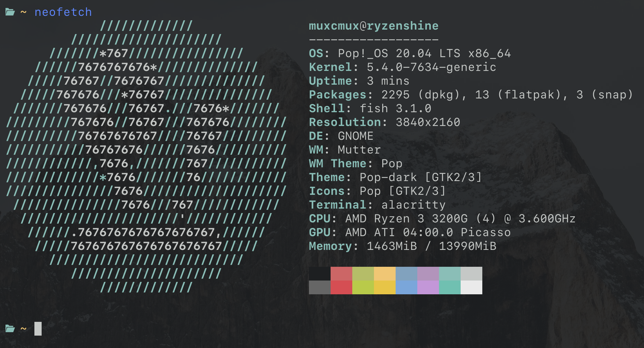Click the GPU line 'AMD ATI 04:00.0 Picasso'
The height and width of the screenshot is (348, 644).
410,232
